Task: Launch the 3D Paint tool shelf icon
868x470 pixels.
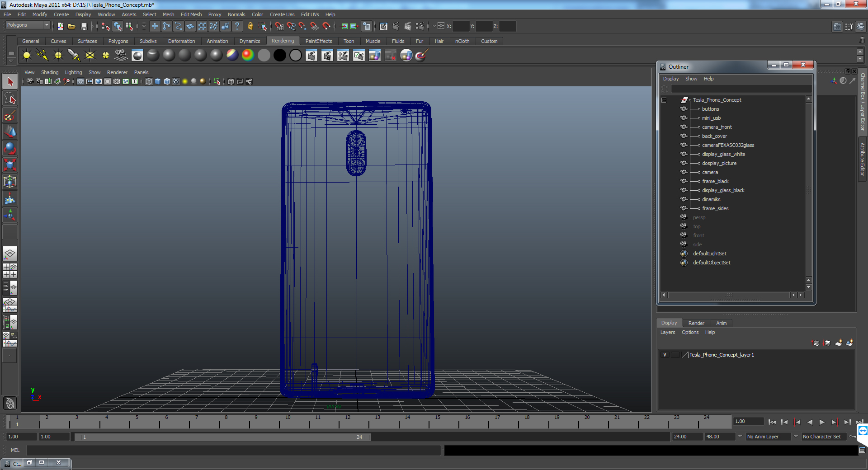Action: (422, 56)
